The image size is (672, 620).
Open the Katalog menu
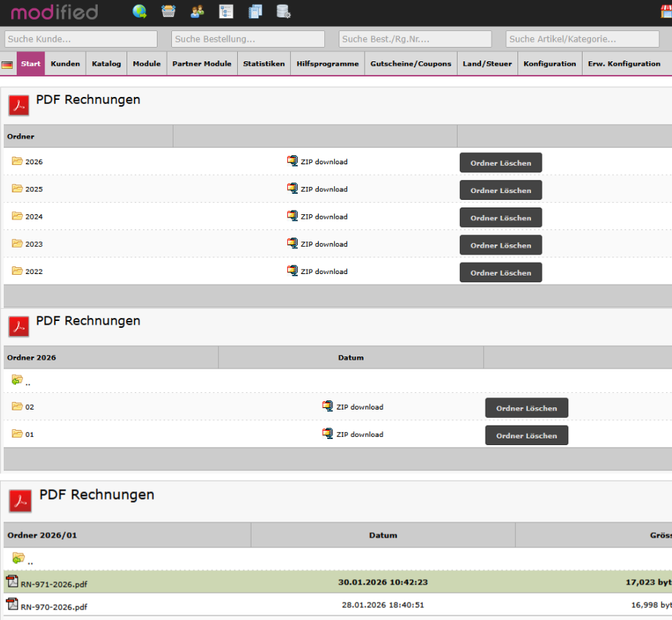point(106,64)
